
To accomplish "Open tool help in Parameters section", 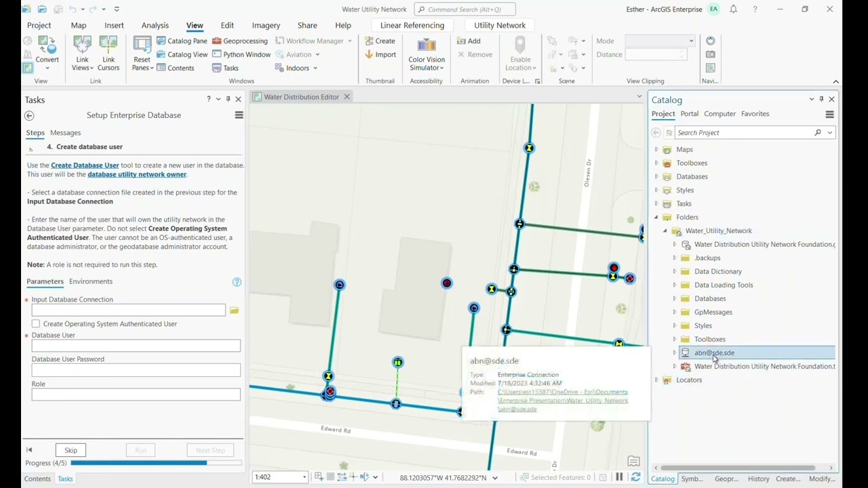I will click(237, 282).
